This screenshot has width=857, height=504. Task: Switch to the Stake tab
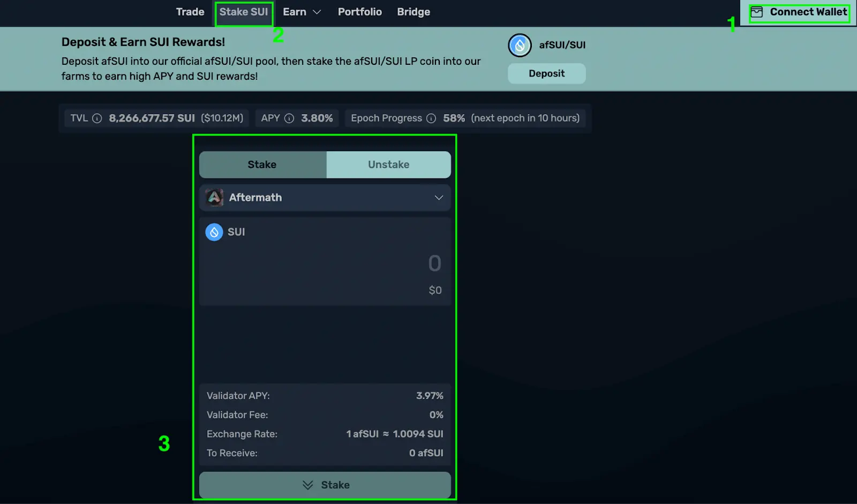click(x=262, y=164)
